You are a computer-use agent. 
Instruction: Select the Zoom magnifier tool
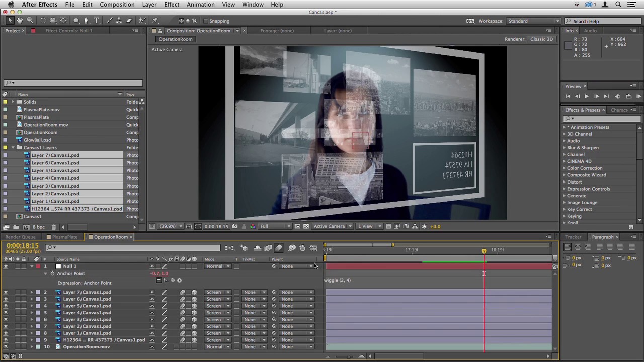click(30, 21)
